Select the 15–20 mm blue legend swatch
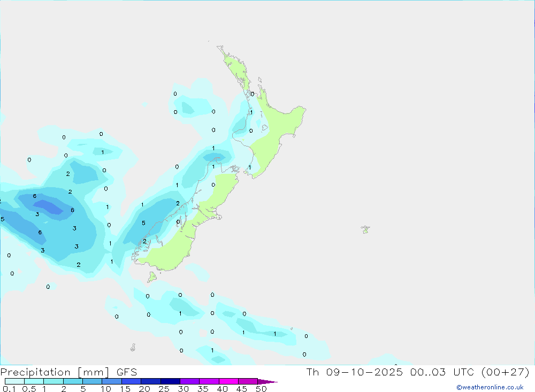Image resolution: width=535 pixels, height=392 pixels. (x=131, y=381)
